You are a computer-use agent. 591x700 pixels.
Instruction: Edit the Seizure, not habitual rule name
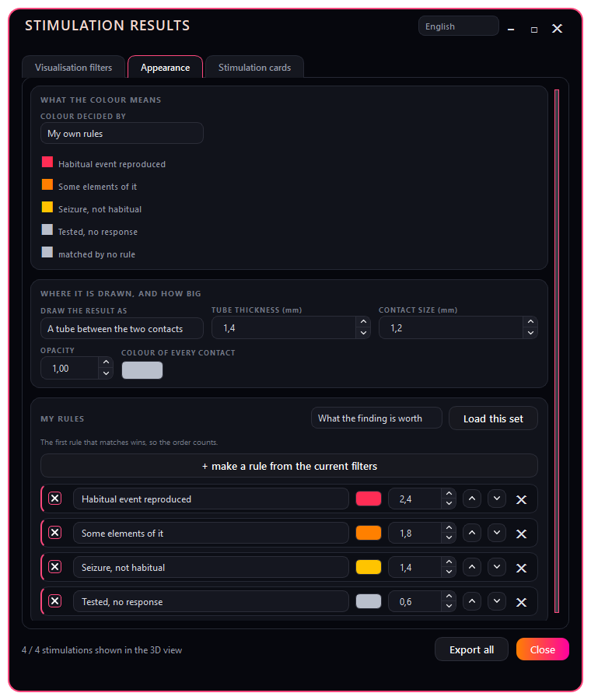click(x=211, y=568)
